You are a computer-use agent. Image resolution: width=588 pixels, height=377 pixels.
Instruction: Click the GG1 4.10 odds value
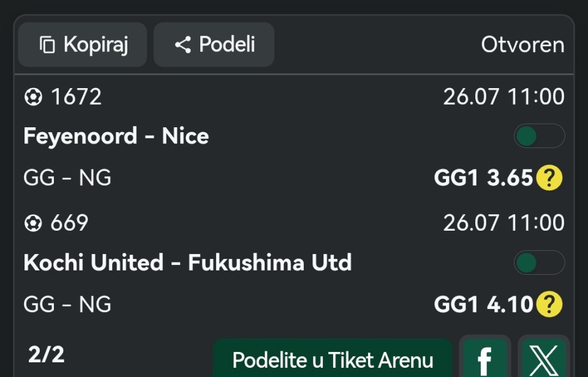click(x=483, y=304)
